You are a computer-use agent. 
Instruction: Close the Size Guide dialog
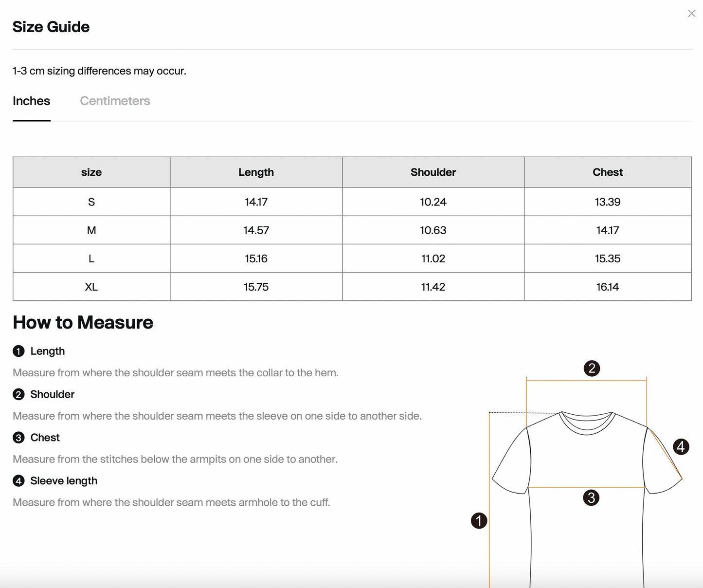click(691, 14)
